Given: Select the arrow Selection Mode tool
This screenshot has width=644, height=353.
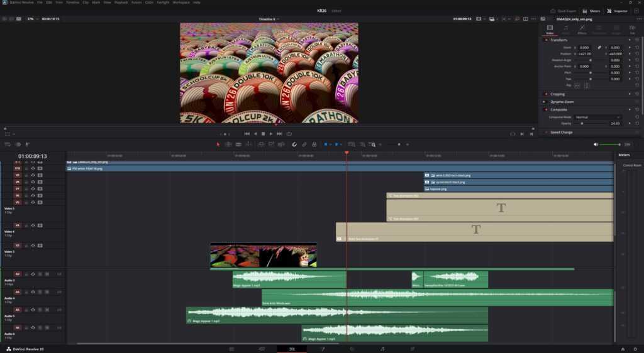Looking at the screenshot, I should coord(218,144).
